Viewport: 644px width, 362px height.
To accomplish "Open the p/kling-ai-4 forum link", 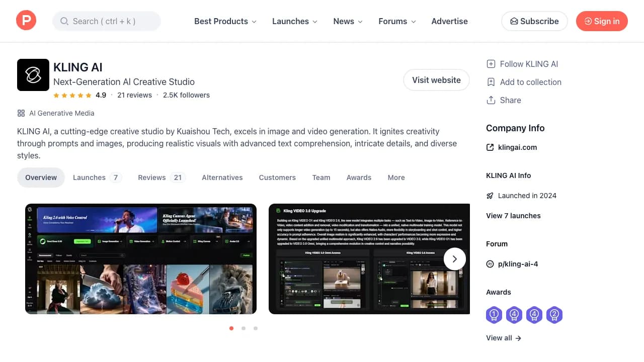I will 518,264.
